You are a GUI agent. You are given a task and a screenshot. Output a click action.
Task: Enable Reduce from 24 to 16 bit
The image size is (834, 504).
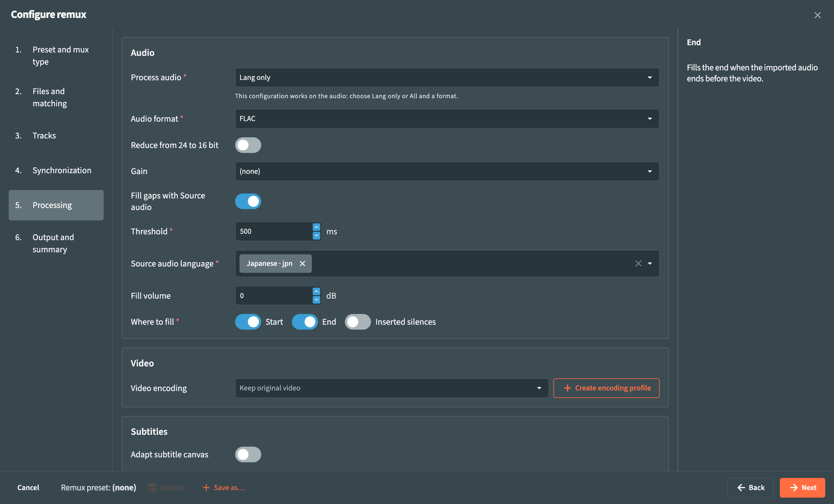coord(248,145)
